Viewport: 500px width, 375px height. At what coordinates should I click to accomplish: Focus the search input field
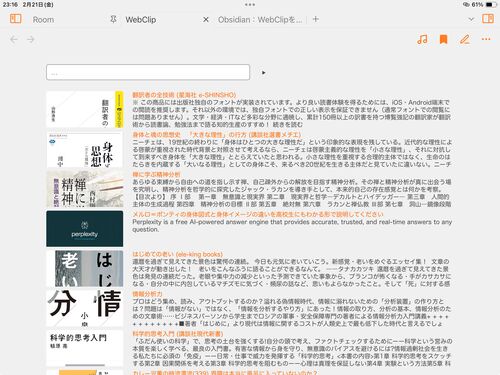pyautogui.click(x=148, y=72)
